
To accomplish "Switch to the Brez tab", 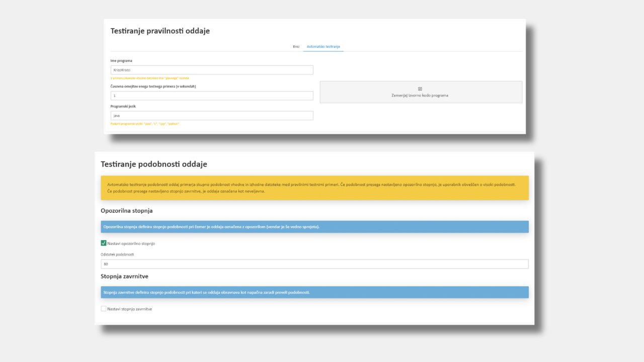I will point(296,47).
